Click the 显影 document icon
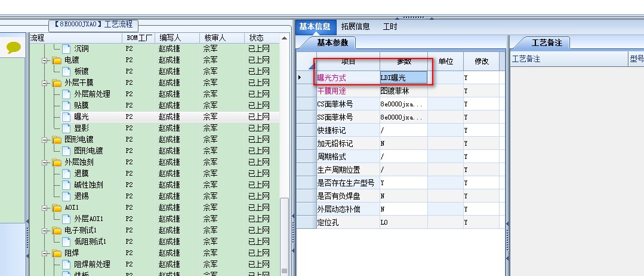Screen dimensions: 644x276 [x=66, y=128]
